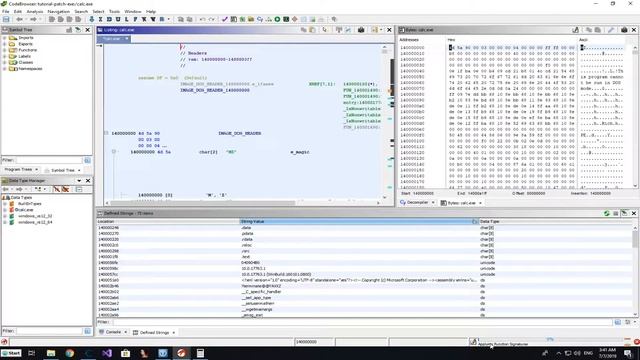Switch to the Symbol Tree tab
The height and width of the screenshot is (360, 640).
point(62,170)
